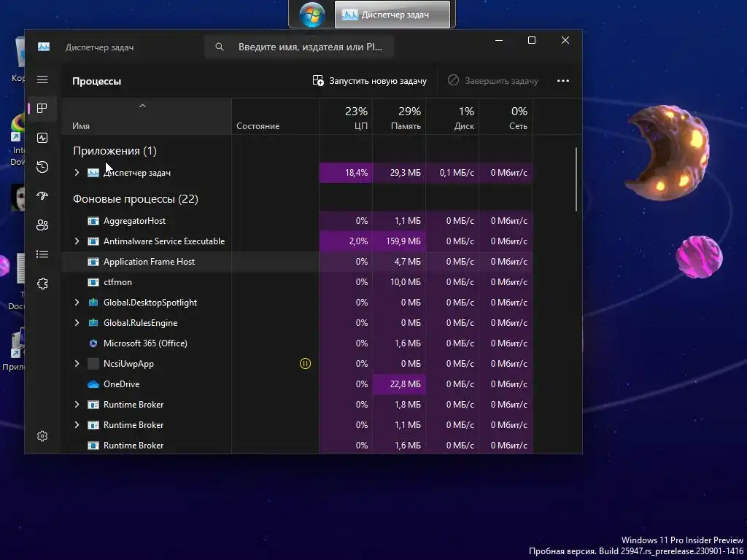Screen dimensions: 747x560
Task: Expand the Диспетчер задач app row
Action: click(x=77, y=172)
